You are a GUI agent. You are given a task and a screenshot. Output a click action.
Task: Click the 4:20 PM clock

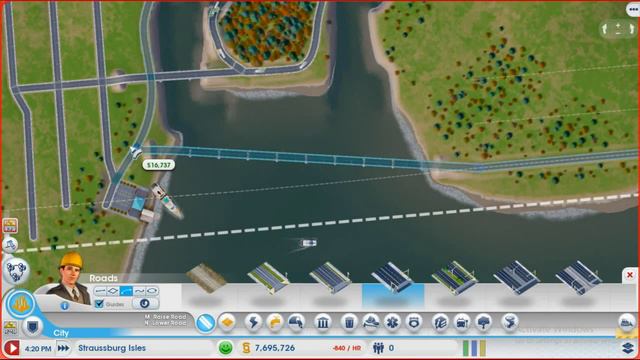tap(38, 349)
